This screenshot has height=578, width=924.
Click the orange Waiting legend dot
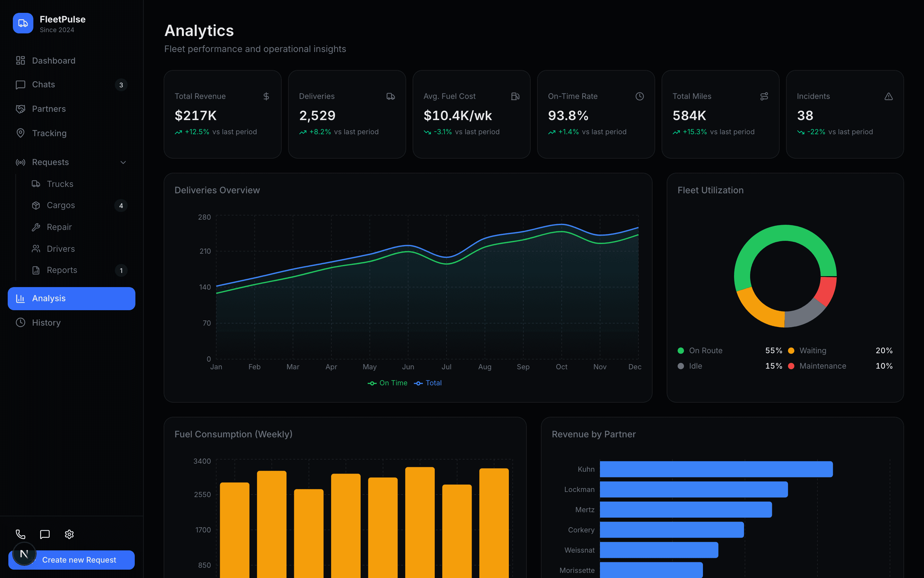click(791, 351)
